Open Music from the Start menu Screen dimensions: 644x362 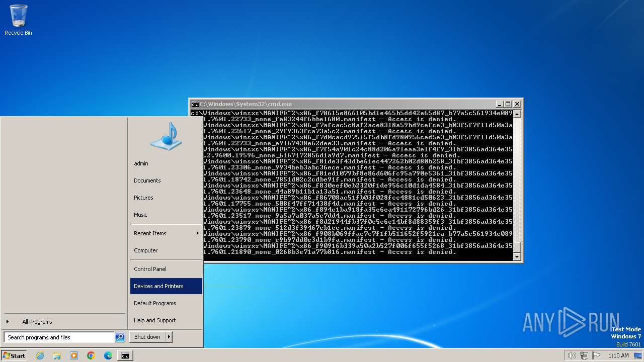pos(166,215)
